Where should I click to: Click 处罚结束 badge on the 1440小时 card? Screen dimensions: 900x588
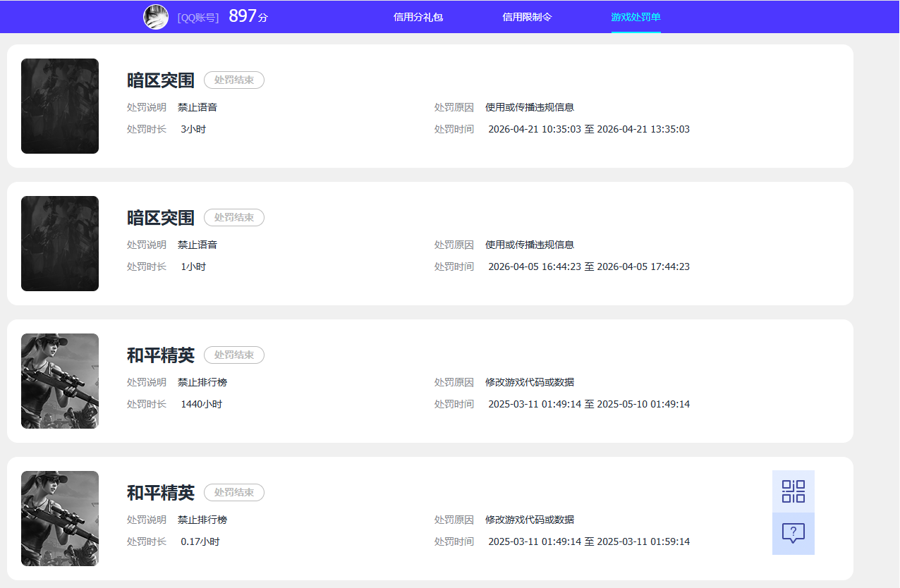[234, 355]
